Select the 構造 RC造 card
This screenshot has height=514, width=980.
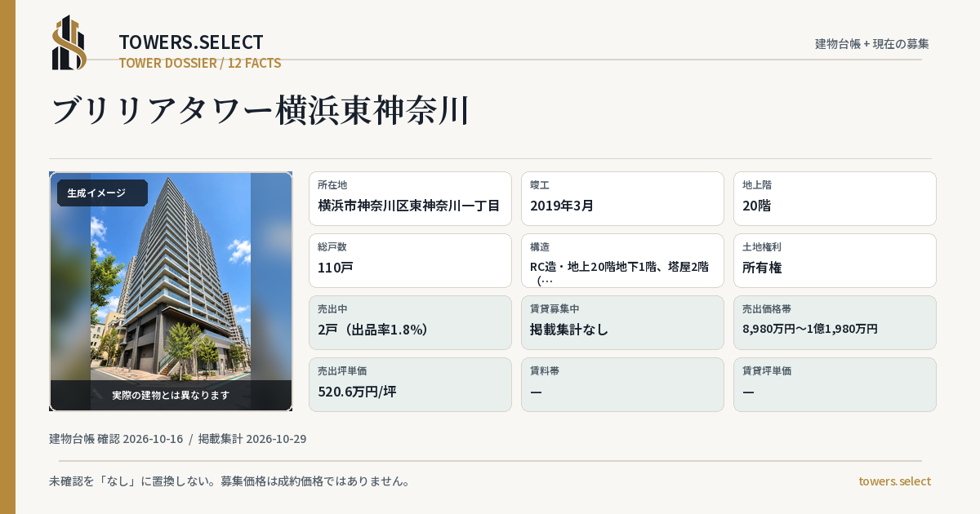[622, 260]
